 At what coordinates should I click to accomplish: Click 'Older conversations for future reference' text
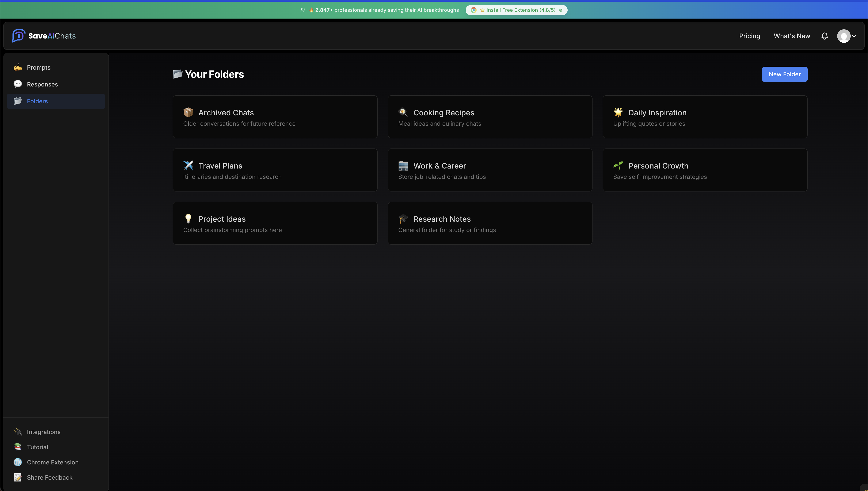pyautogui.click(x=239, y=124)
